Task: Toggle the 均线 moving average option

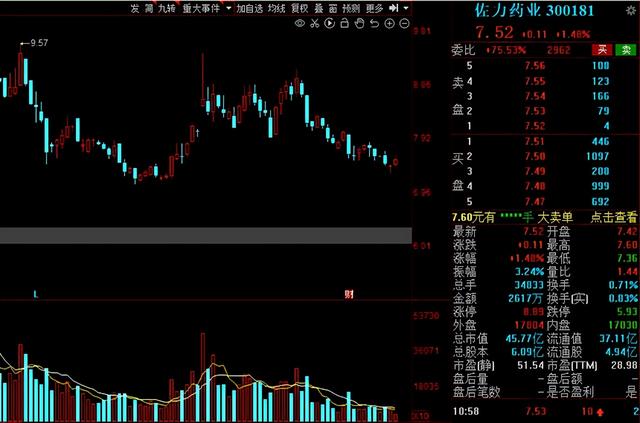Action: (x=276, y=8)
